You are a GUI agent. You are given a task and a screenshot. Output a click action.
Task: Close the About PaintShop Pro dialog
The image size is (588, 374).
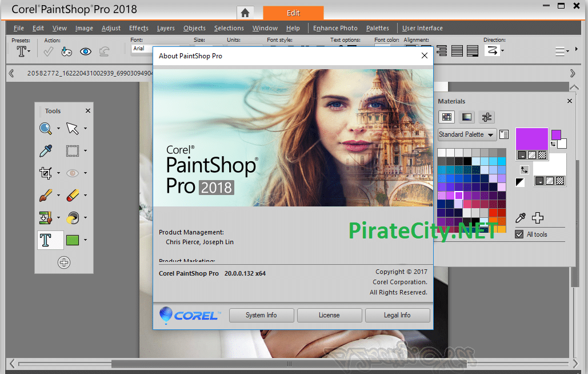pyautogui.click(x=425, y=55)
